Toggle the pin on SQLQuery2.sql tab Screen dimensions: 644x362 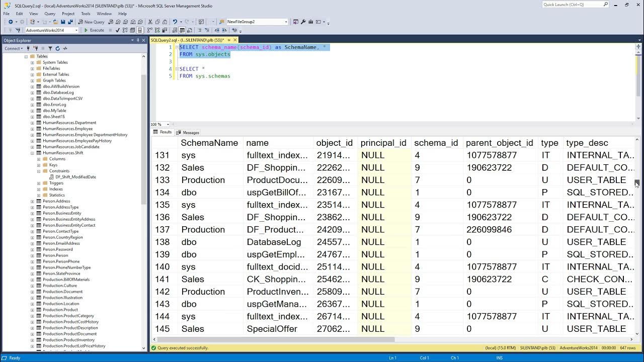click(x=229, y=40)
